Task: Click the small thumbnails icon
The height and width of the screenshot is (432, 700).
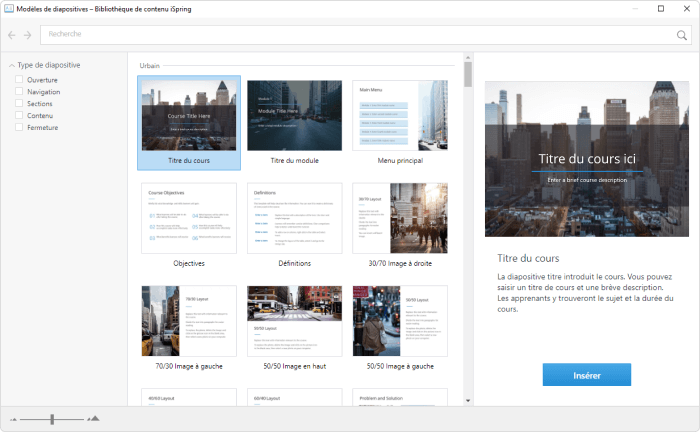Action: [x=13, y=420]
